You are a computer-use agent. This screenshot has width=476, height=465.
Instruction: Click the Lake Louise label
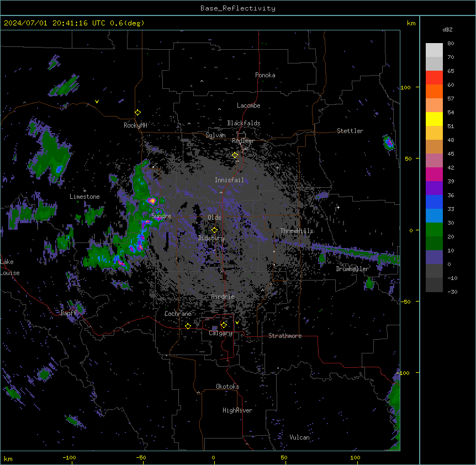click(x=10, y=267)
